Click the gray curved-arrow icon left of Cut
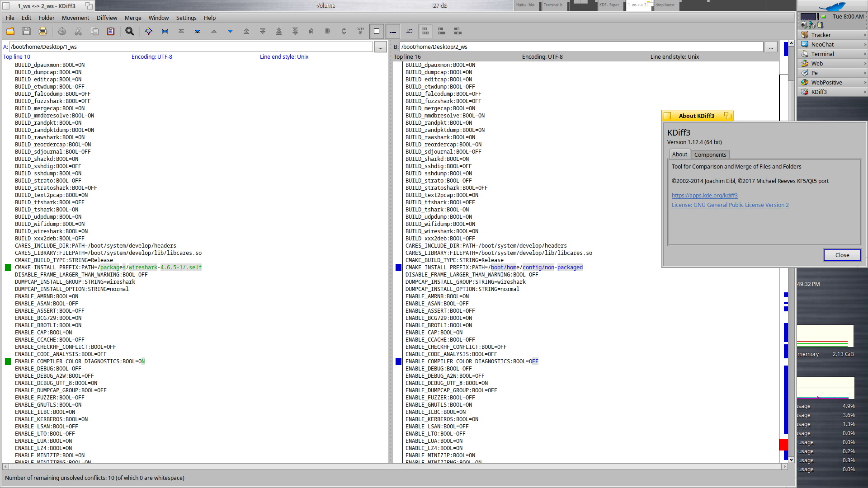This screenshot has width=868, height=488. (x=62, y=31)
